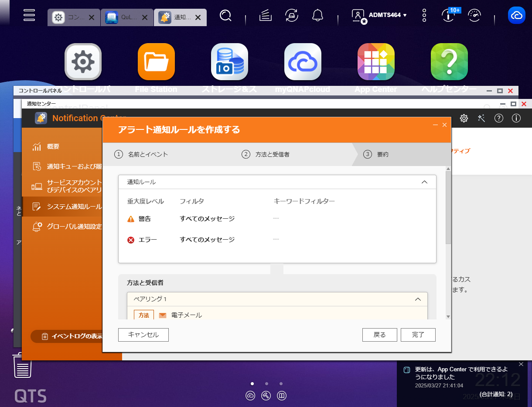Open the dashboard gauge icon
Screen dimensions: 532x407
pyautogui.click(x=474, y=16)
